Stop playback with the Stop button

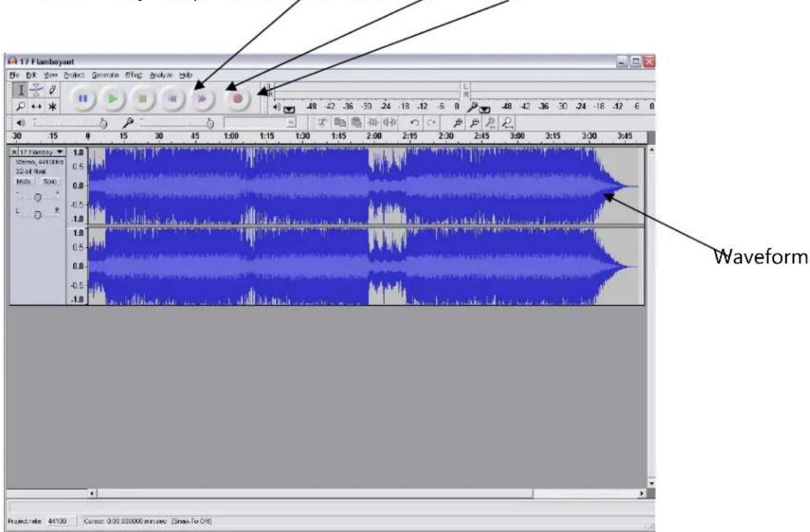coord(143,98)
